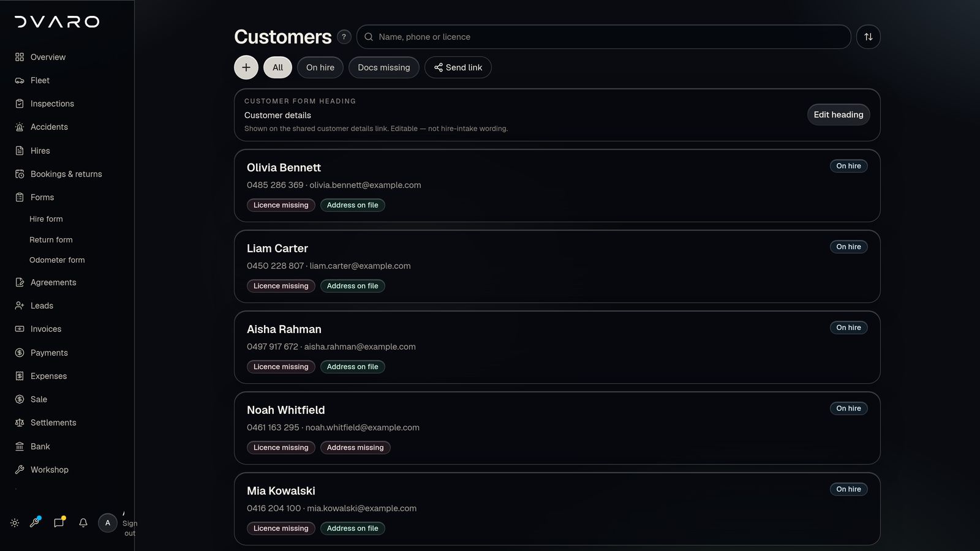Open Olivia Bennett's customer card
Screen dimensions: 980x551
557,186
